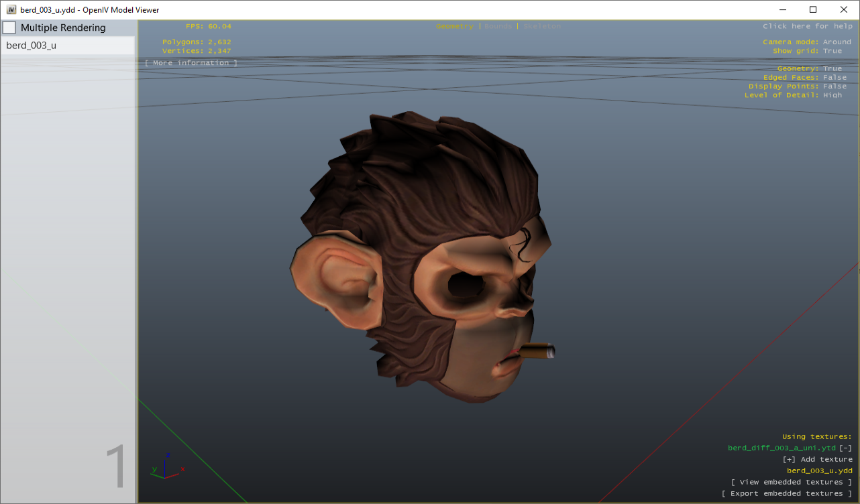
Task: Expand the More information section
Action: (191, 63)
